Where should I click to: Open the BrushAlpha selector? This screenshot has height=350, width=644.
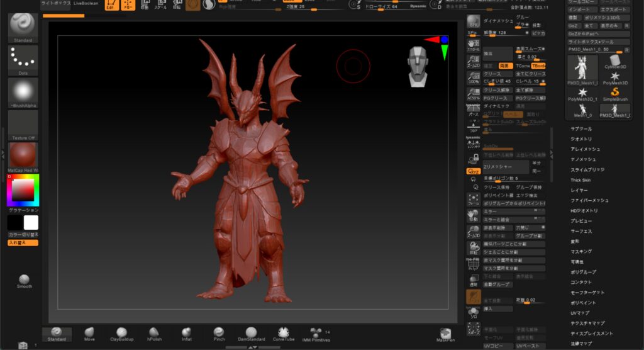pyautogui.click(x=23, y=93)
